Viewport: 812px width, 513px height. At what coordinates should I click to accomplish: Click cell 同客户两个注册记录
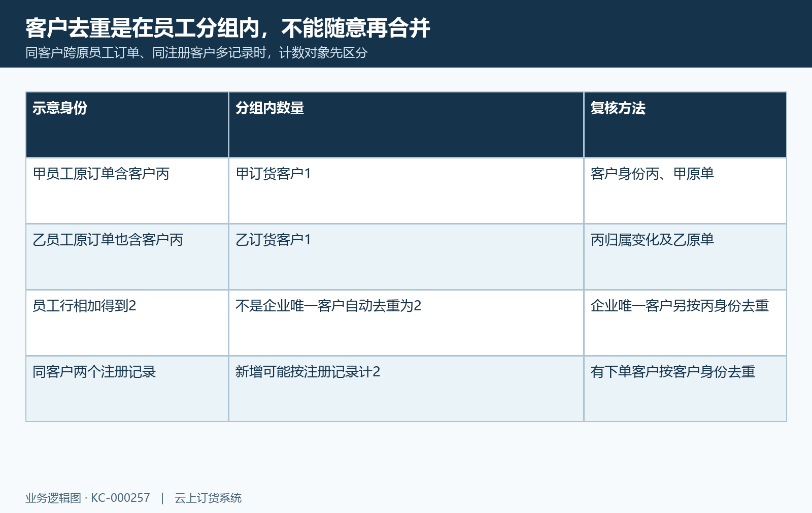pos(127,389)
